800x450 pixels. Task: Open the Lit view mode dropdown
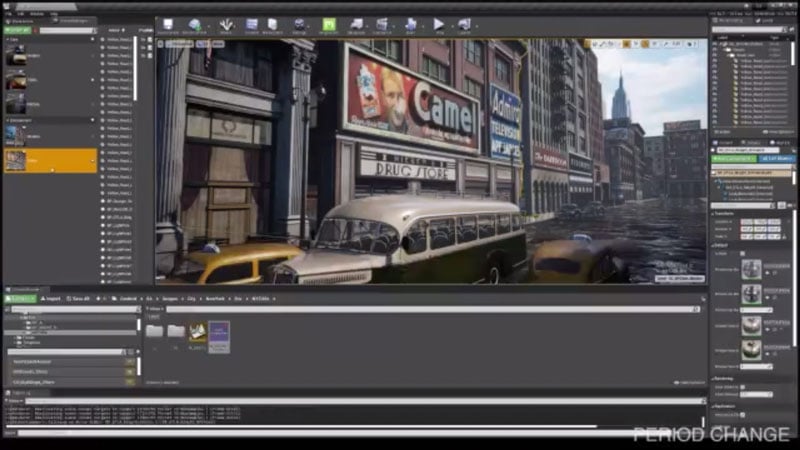(x=203, y=44)
